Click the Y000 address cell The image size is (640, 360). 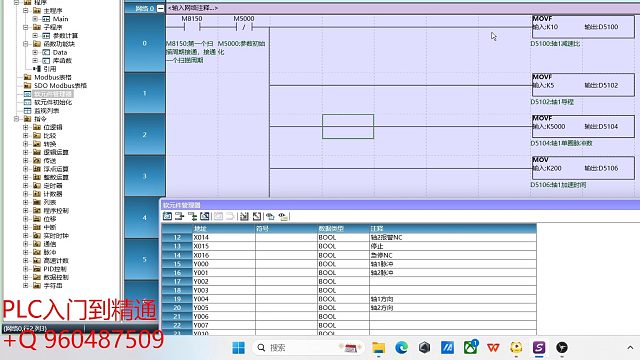(224, 264)
